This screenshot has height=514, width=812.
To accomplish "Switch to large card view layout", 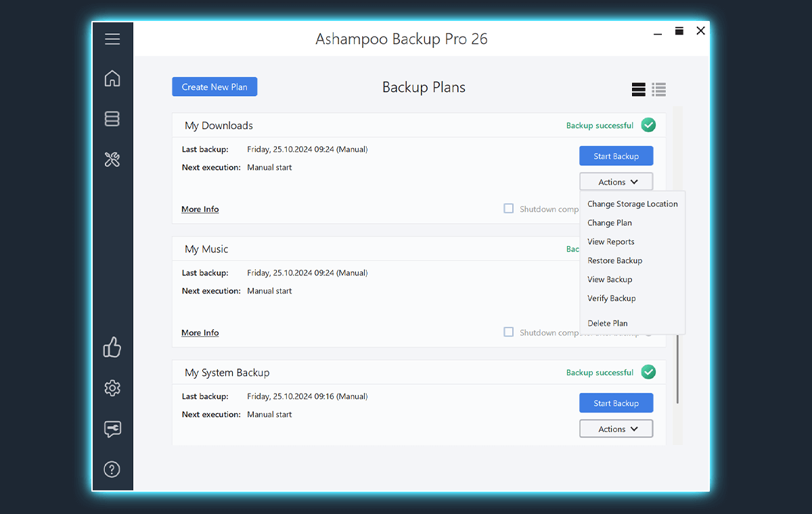I will 638,89.
